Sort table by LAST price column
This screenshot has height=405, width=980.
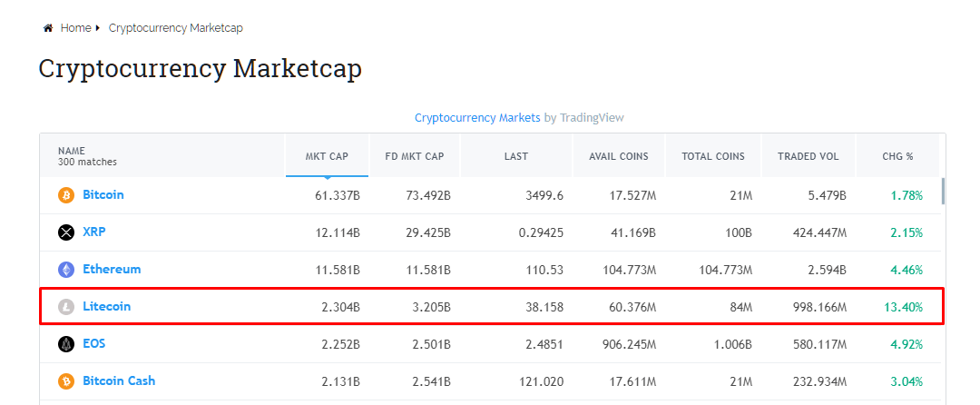[516, 156]
